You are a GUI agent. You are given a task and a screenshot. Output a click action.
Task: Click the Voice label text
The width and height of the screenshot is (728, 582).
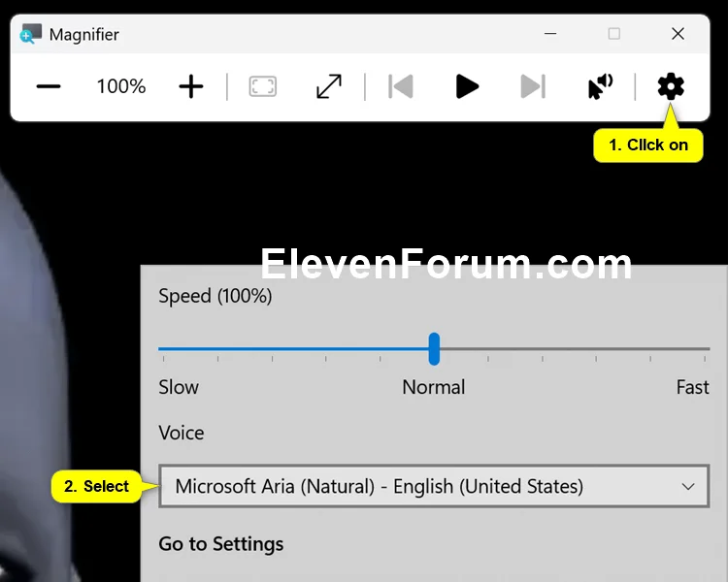(x=182, y=433)
